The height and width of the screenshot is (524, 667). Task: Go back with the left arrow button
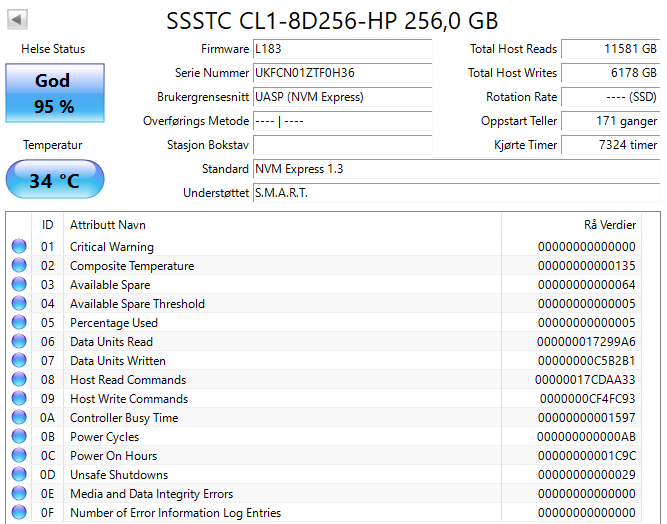click(x=17, y=20)
